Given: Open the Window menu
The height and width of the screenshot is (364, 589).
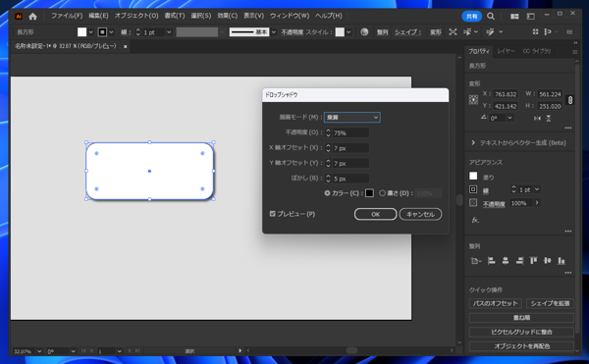Looking at the screenshot, I should [x=290, y=16].
